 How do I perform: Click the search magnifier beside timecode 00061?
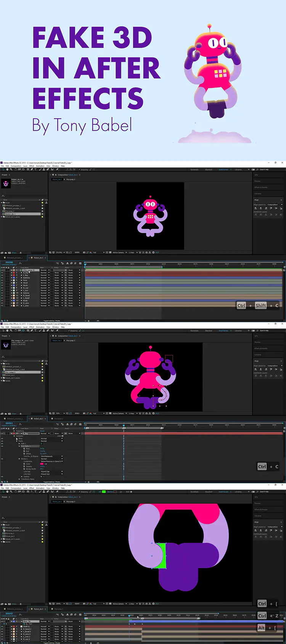tap(20, 424)
